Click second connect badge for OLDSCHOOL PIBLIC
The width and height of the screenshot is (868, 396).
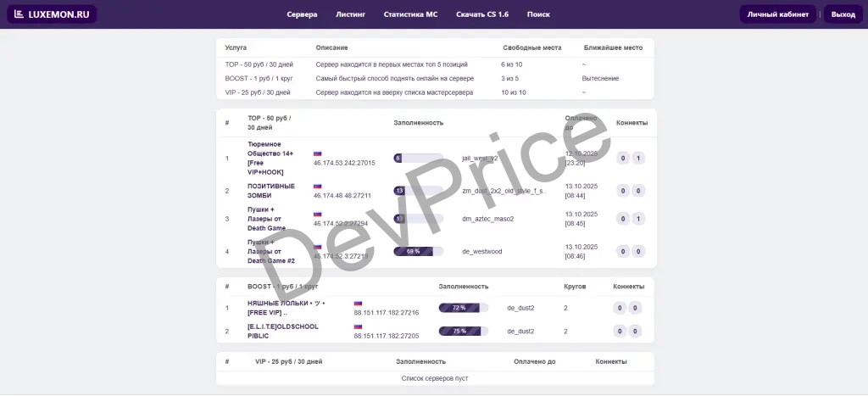coord(635,332)
